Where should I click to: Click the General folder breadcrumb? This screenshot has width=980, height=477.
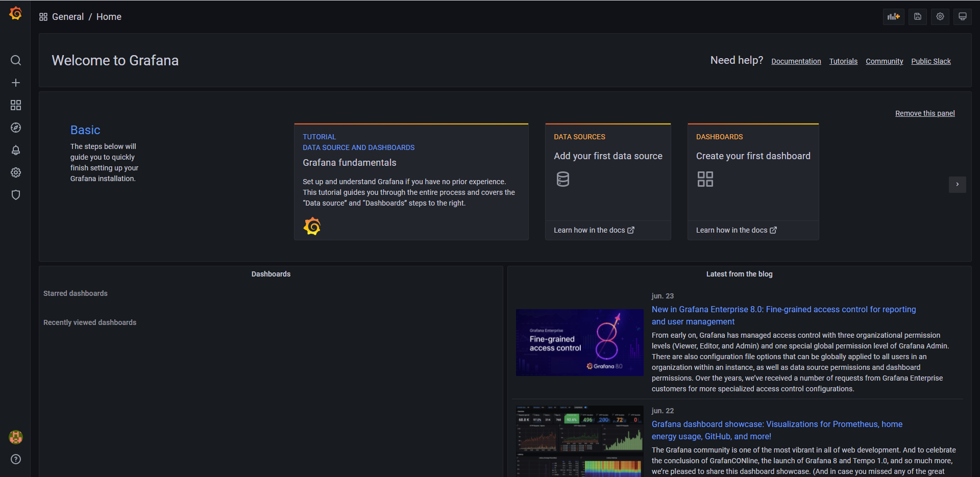click(68, 17)
